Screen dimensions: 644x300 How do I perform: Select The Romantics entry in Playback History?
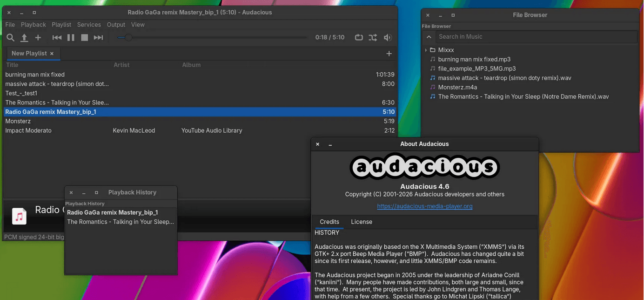[121, 222]
